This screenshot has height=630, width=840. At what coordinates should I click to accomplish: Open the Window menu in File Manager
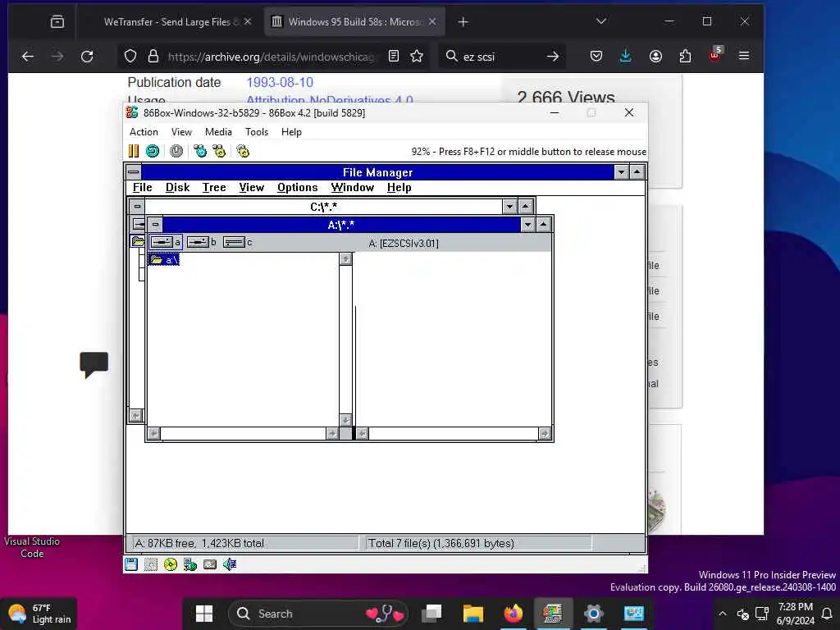coord(353,188)
